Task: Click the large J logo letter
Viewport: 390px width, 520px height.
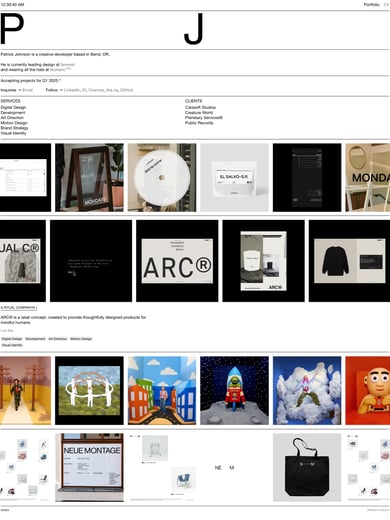Action: click(x=194, y=29)
